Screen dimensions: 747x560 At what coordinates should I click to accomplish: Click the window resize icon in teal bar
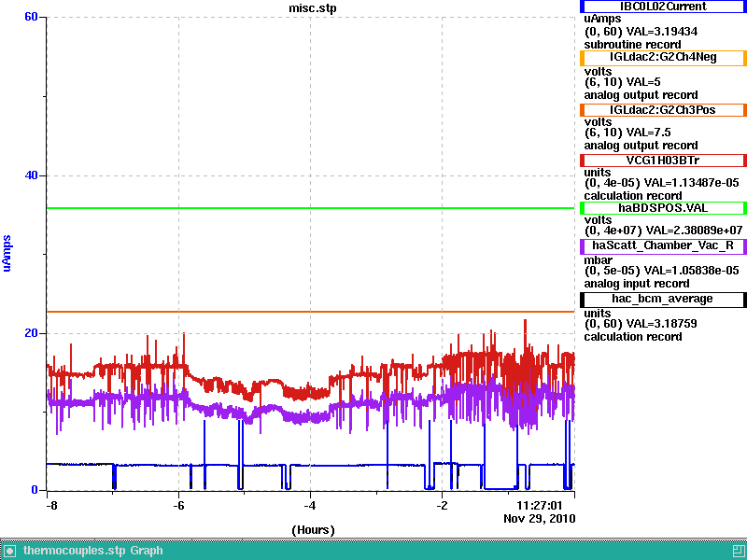(x=739, y=551)
